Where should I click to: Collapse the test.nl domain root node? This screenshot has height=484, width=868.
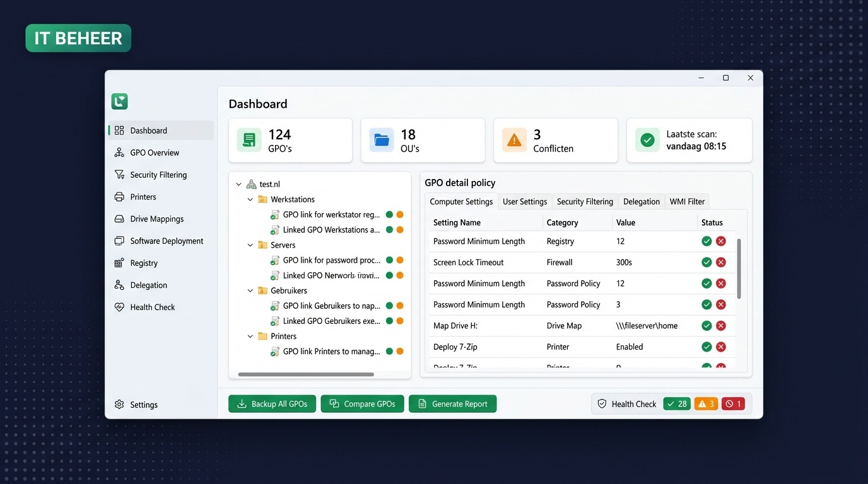(239, 185)
